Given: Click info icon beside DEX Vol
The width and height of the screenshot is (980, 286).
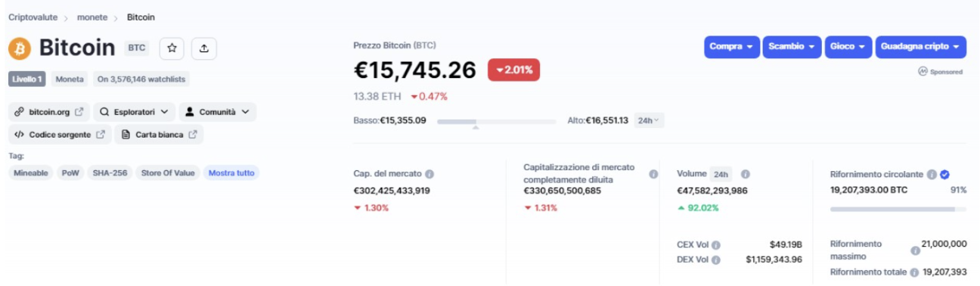Looking at the screenshot, I should point(716,260).
